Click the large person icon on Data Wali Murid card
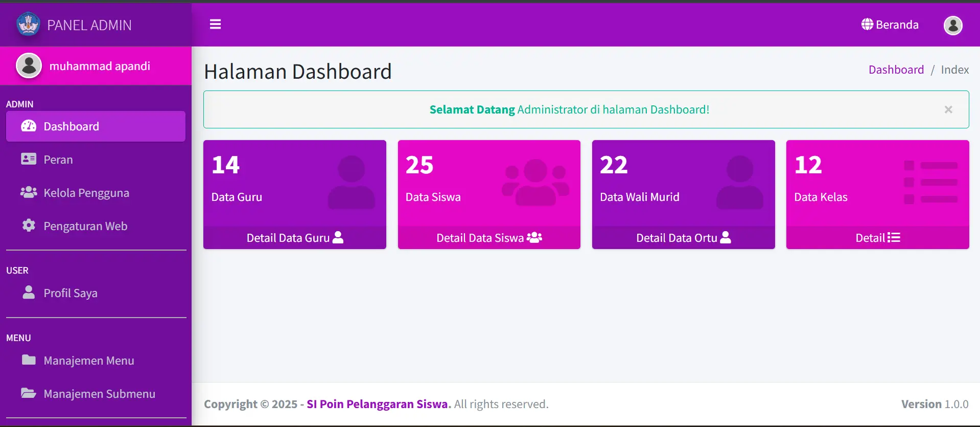This screenshot has height=427, width=980. coord(740,182)
